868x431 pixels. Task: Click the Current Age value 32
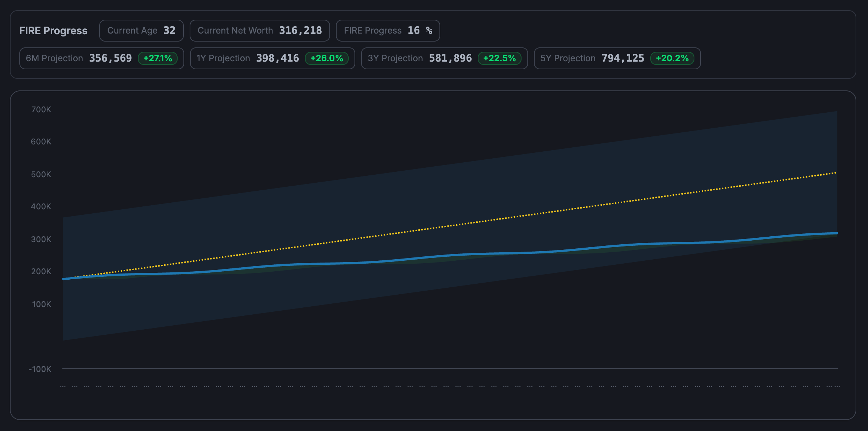(169, 31)
